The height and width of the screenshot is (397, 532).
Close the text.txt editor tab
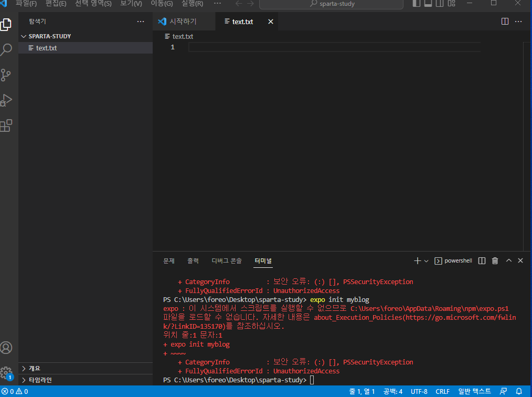(270, 22)
